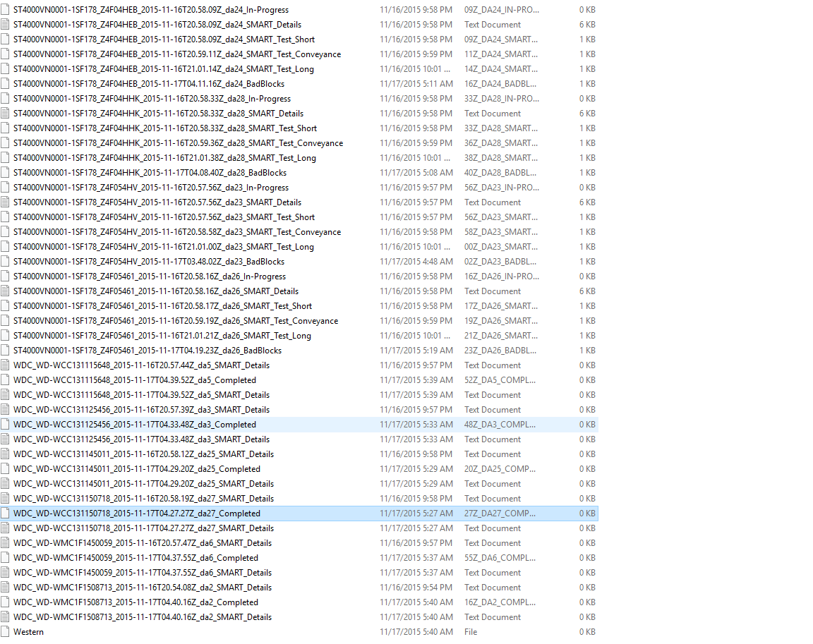
Task: Select the file name ending da26_SMART_Details
Action: 156,291
